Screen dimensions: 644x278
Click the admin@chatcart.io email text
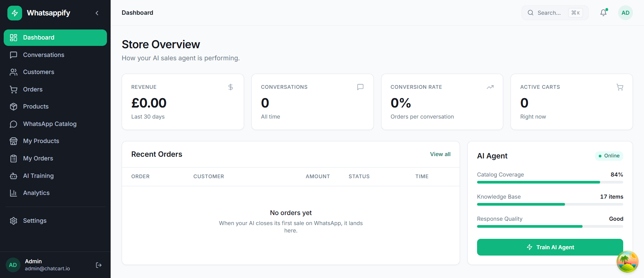tap(47, 269)
